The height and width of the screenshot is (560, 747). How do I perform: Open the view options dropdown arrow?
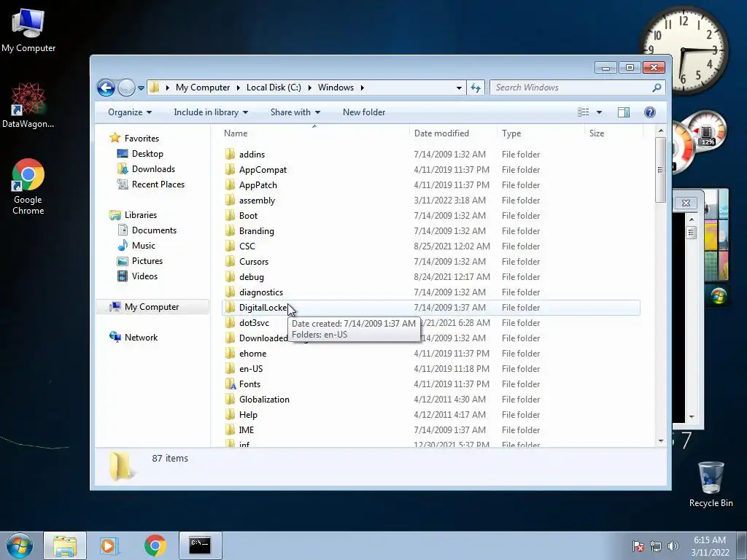600,112
